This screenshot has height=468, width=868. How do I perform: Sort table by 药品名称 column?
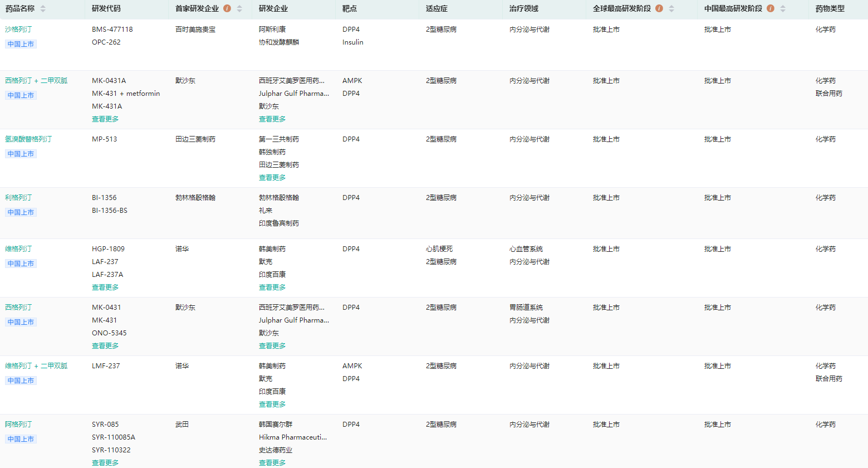tap(43, 8)
